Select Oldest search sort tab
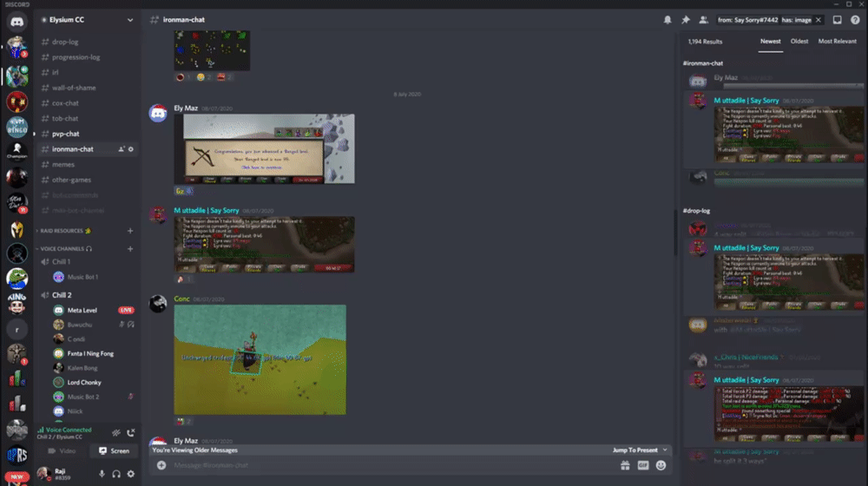This screenshot has width=868, height=486. (799, 42)
